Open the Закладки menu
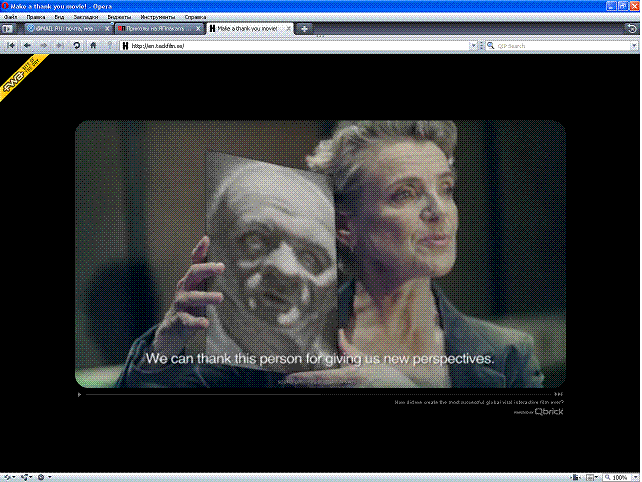Image resolution: width=642 pixels, height=482 pixels. (x=85, y=17)
